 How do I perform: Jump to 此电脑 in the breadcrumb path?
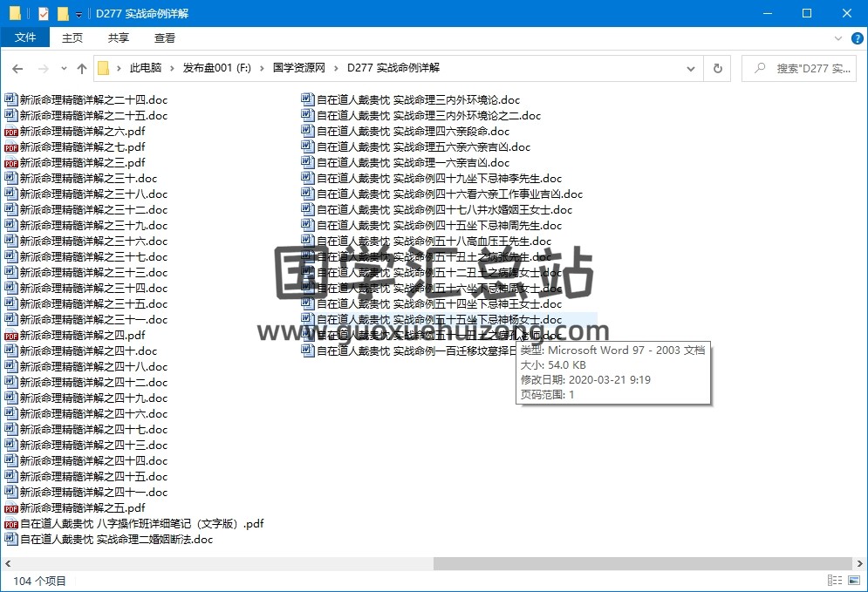[145, 68]
